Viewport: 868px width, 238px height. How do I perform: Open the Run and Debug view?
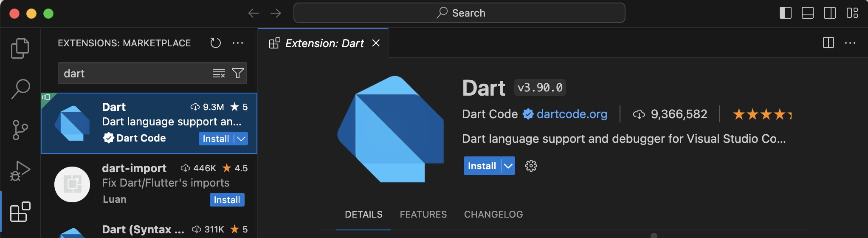(20, 171)
